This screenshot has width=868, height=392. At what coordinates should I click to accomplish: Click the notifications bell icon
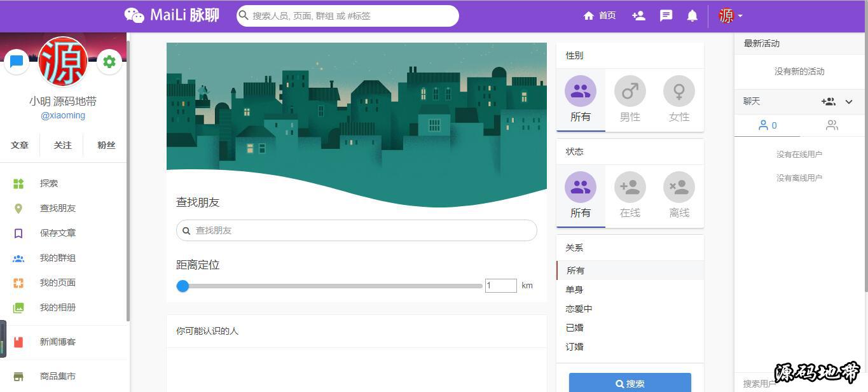[692, 16]
